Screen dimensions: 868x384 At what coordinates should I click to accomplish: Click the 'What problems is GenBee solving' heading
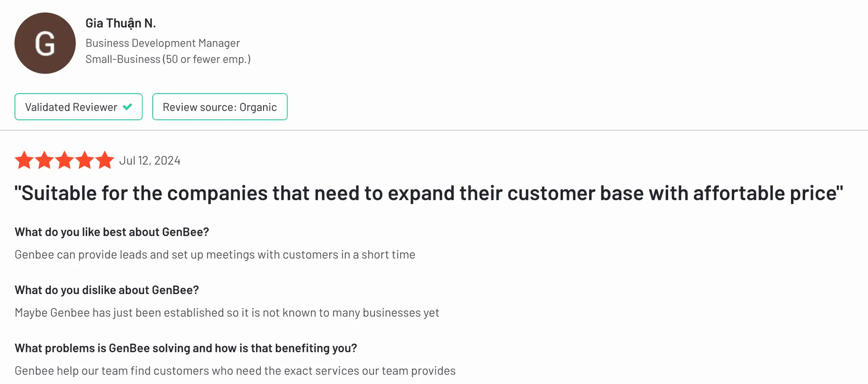[x=186, y=348]
